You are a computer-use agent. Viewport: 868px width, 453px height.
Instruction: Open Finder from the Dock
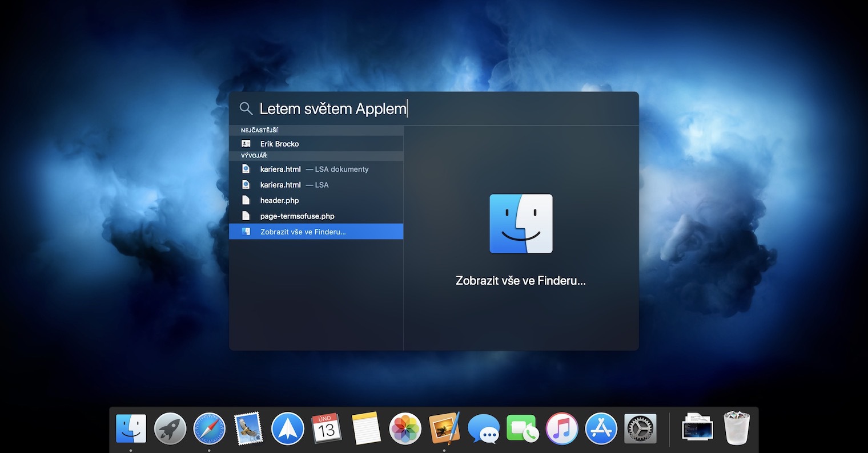point(131,428)
